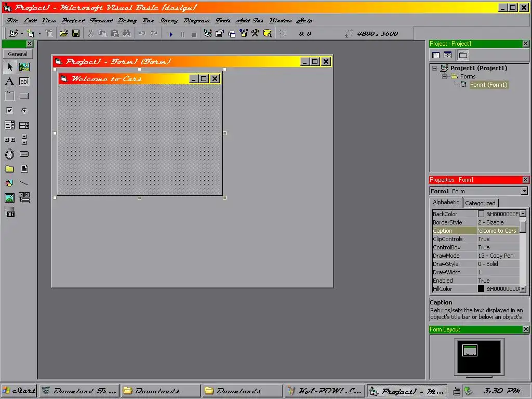The image size is (532, 399).
Task: Save the project with the floppy disk icon
Action: point(76,33)
